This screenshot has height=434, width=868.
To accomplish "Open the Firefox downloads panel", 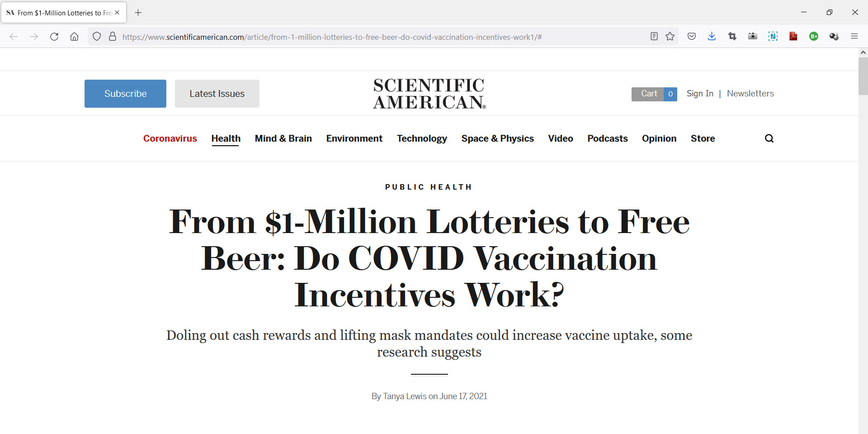I will [x=712, y=37].
